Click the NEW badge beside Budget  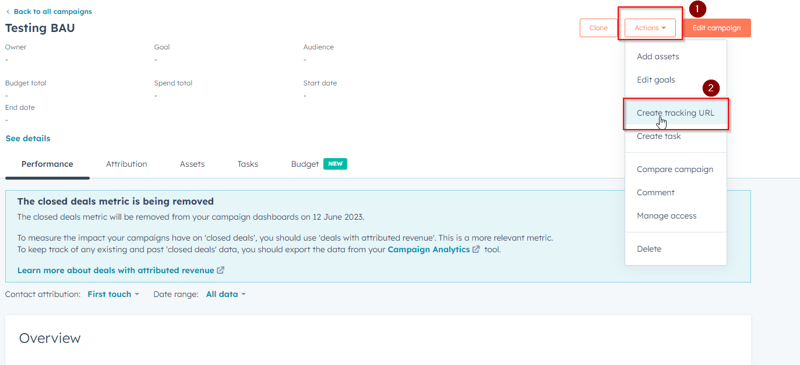335,164
